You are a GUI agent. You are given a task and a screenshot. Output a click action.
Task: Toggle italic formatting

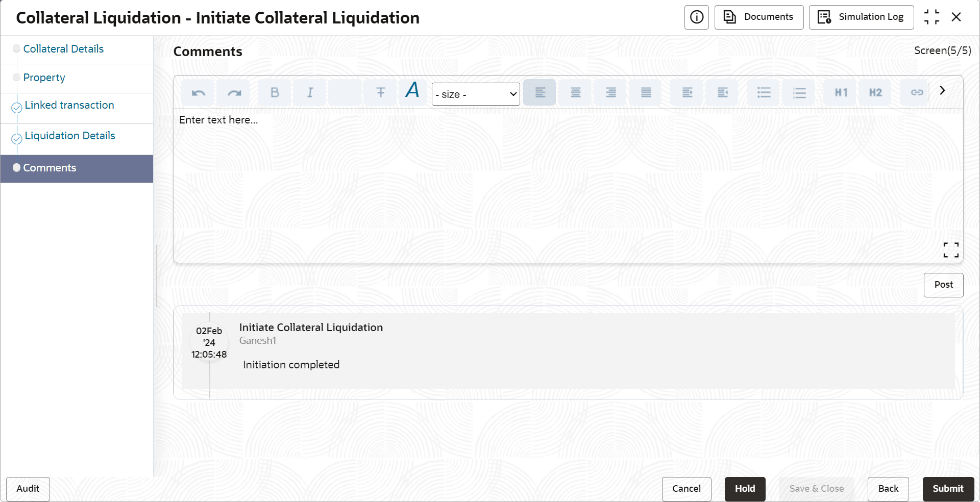pyautogui.click(x=310, y=93)
